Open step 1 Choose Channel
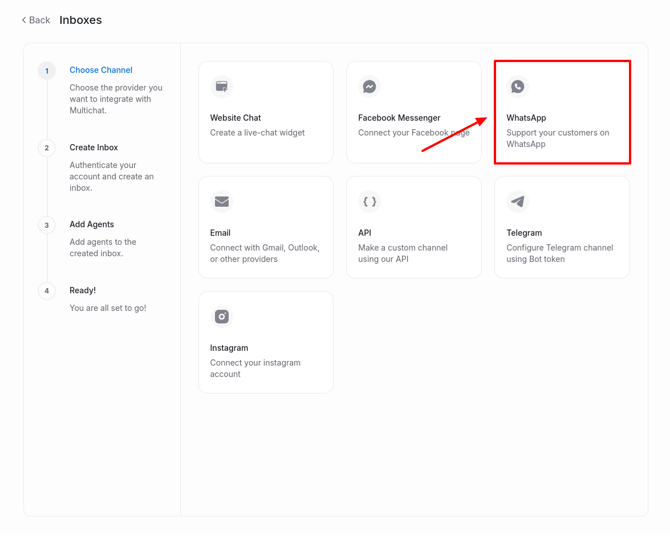The height and width of the screenshot is (537, 670). (101, 70)
